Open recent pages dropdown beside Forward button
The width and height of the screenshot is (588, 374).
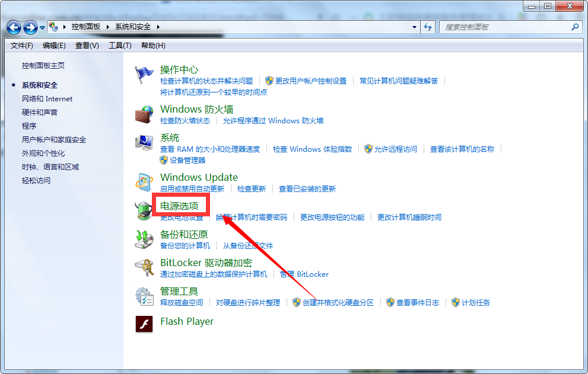42,27
